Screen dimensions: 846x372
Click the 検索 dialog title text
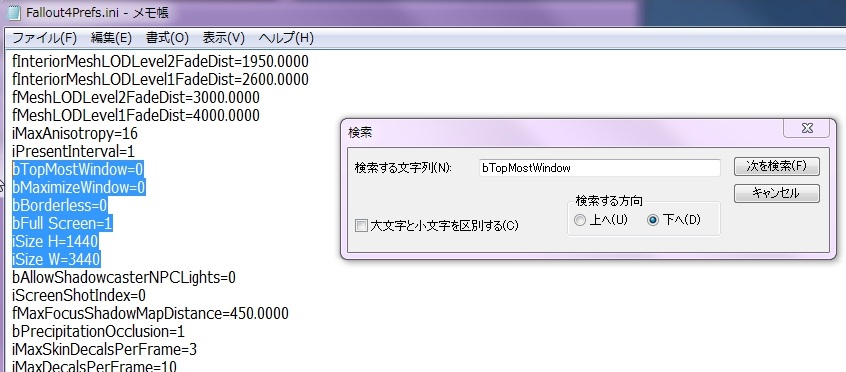coord(360,133)
